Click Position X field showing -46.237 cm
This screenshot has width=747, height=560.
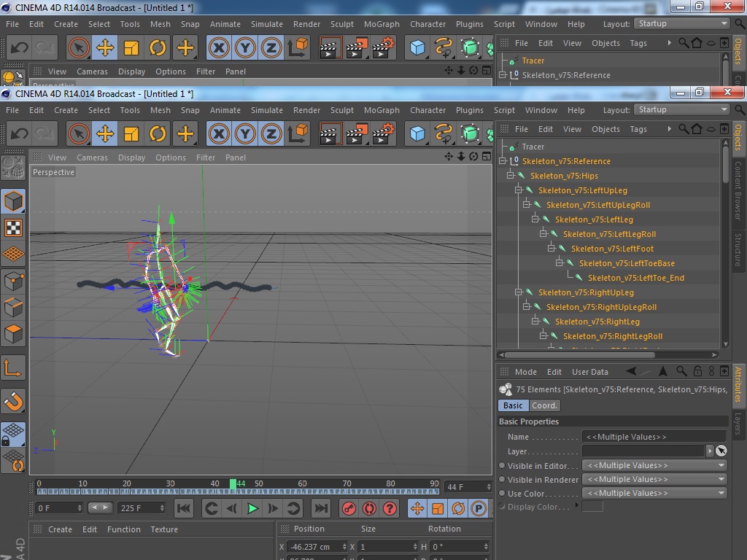click(317, 547)
